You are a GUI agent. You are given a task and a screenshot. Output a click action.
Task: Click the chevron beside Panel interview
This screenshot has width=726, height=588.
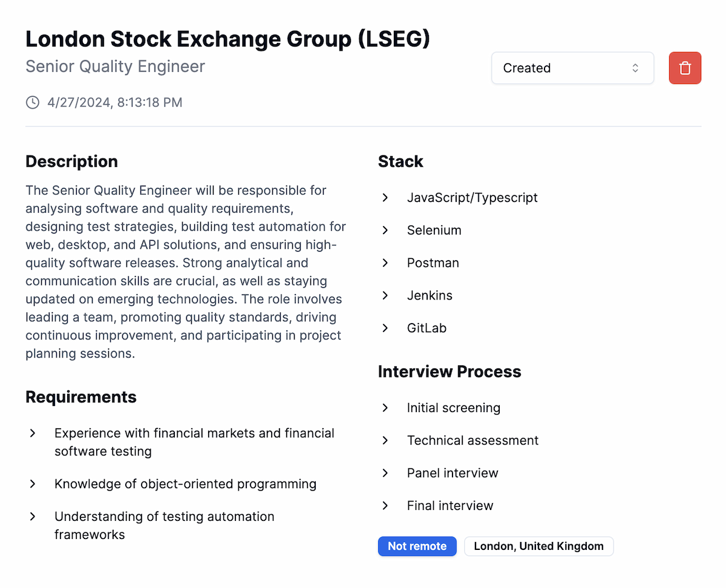pos(385,473)
